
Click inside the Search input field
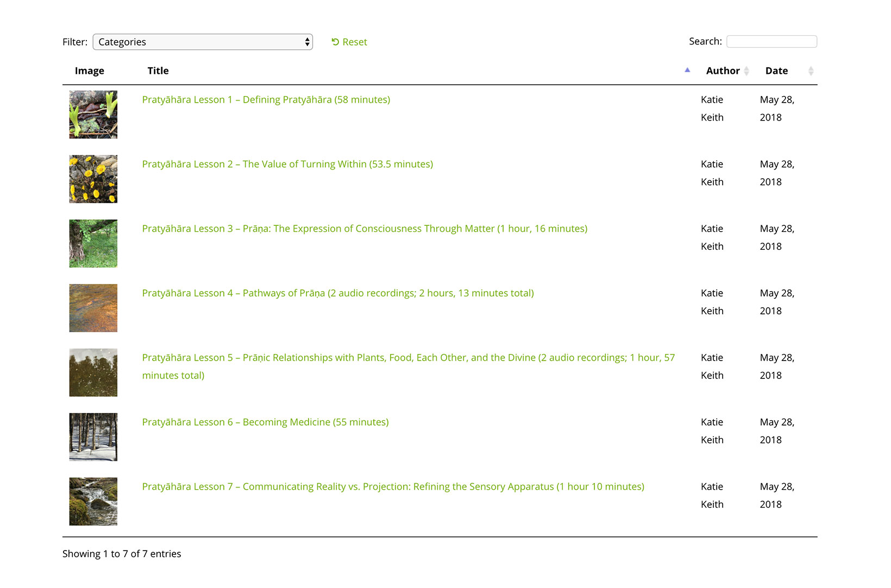click(771, 41)
